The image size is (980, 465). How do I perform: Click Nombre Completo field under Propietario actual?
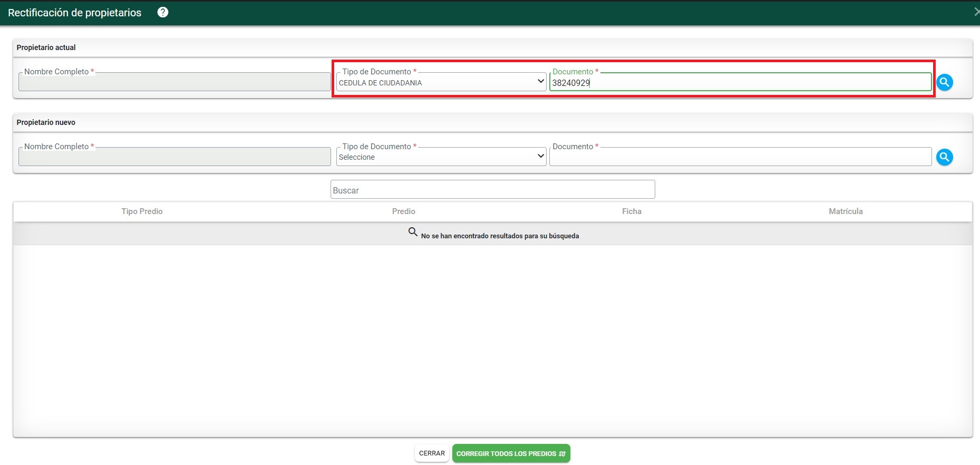point(174,82)
